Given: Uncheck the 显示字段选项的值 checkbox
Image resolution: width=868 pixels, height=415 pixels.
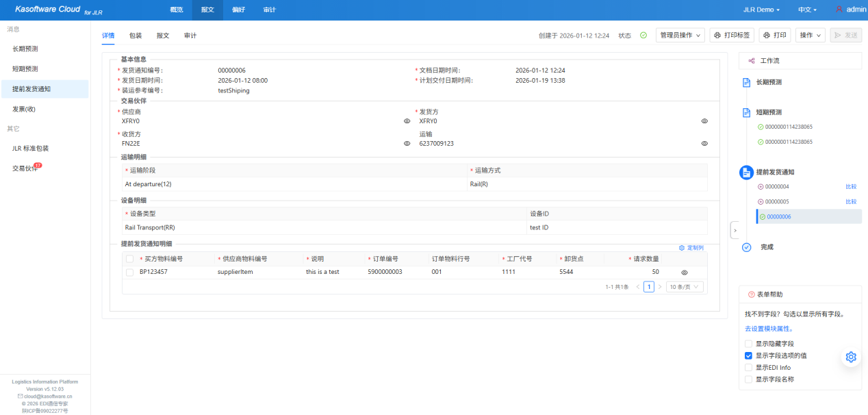Looking at the screenshot, I should tap(749, 356).
